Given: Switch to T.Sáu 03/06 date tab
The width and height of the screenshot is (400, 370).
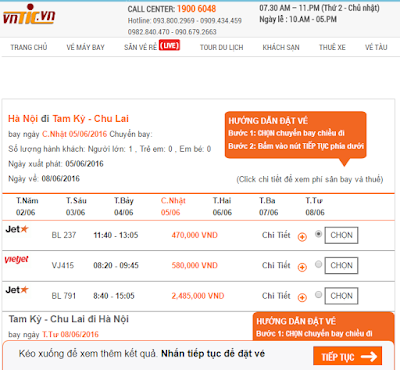Looking at the screenshot, I should pos(76,206).
